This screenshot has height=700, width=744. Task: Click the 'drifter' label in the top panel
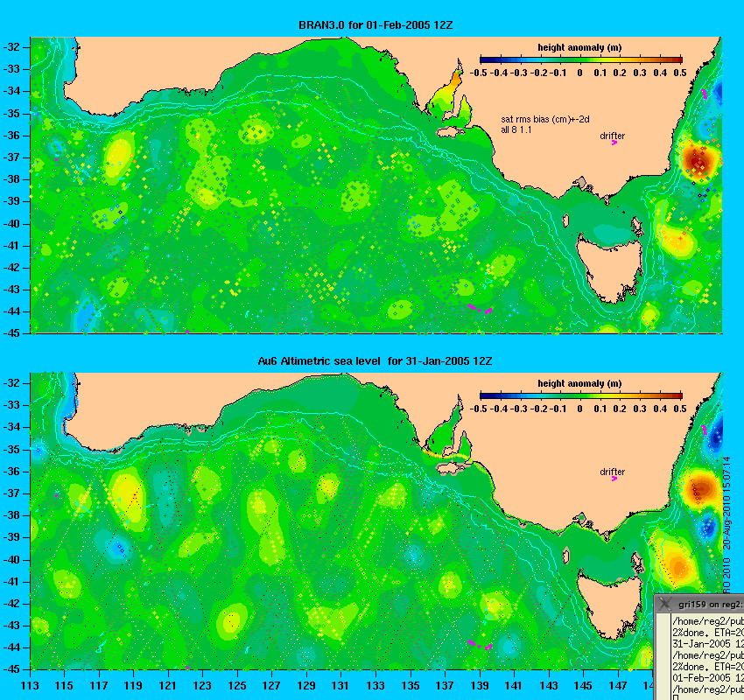(612, 136)
